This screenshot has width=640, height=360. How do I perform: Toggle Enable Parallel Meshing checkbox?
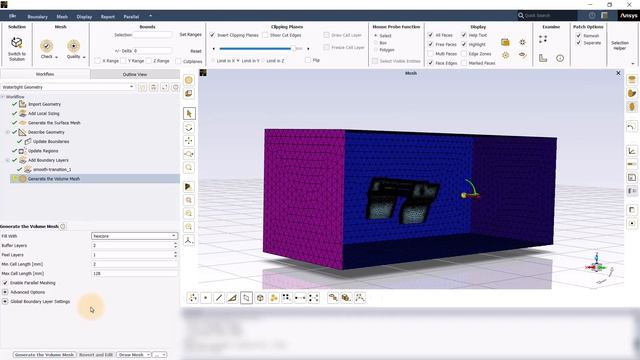coord(5,283)
